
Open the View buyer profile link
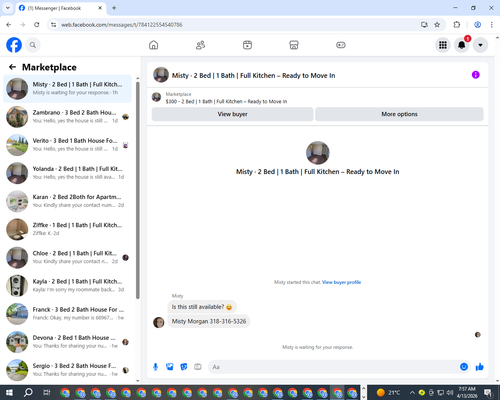tap(342, 282)
